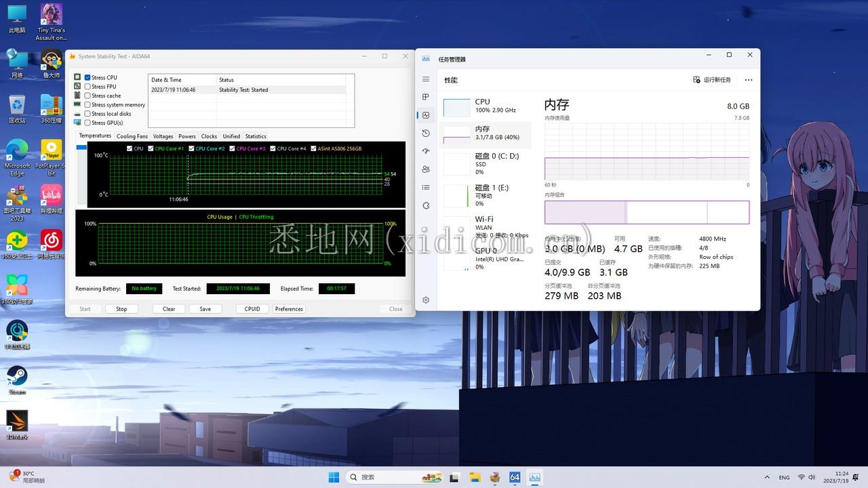
Task: Open Users page in Task Manager sidebar
Action: (x=426, y=169)
